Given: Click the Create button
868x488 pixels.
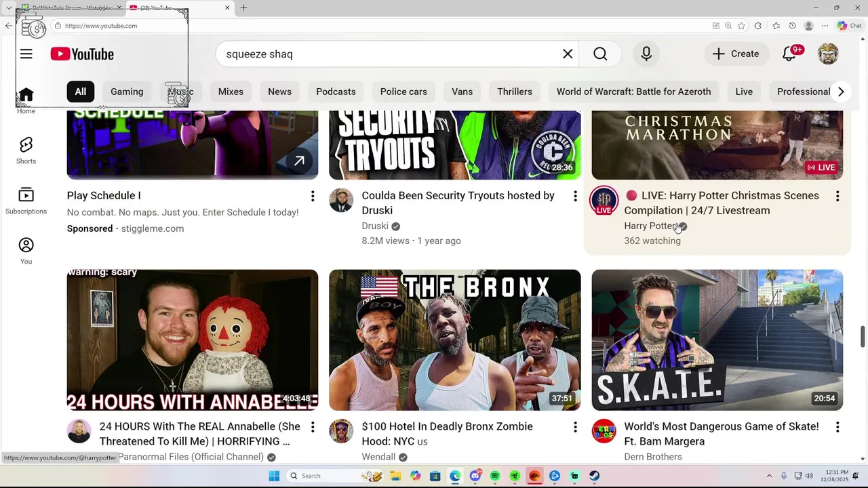Looking at the screenshot, I should pyautogui.click(x=736, y=54).
